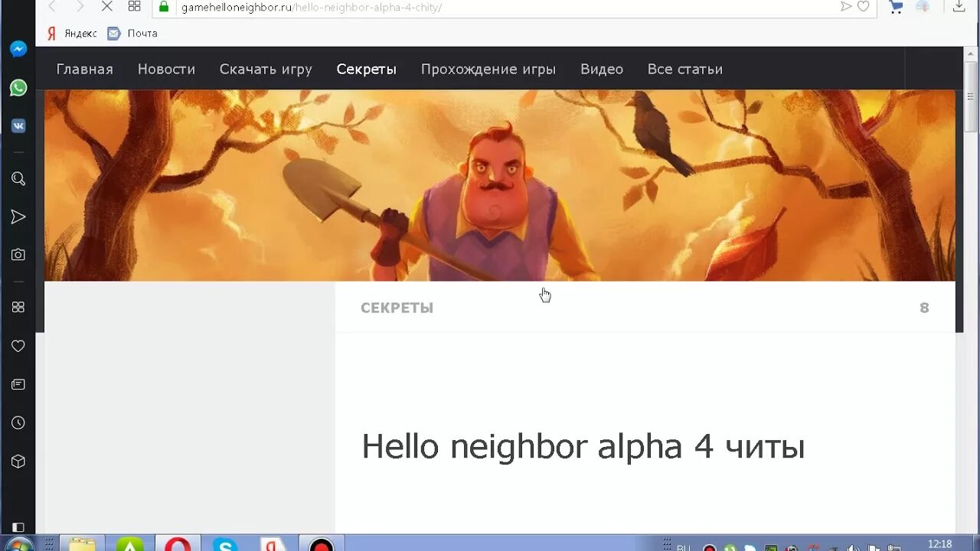Click the СЕКРЕТЫ category label above the article

tap(397, 308)
